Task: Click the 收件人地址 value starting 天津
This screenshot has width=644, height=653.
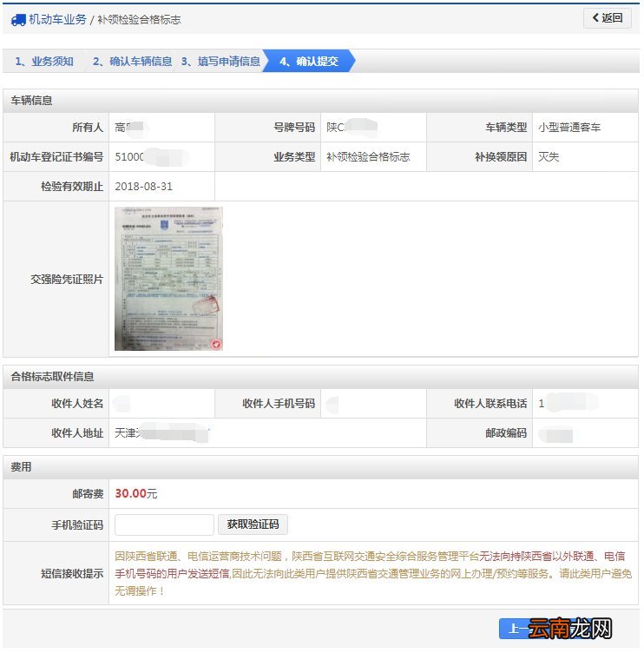Action: 162,432
